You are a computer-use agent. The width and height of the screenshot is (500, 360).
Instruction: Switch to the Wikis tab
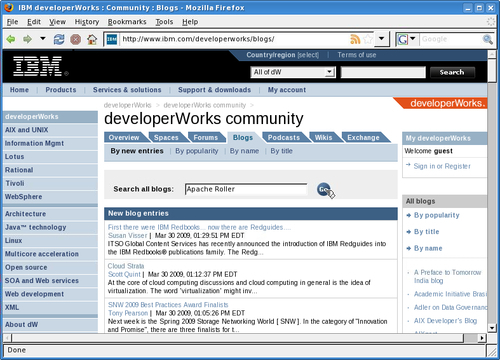tap(323, 138)
